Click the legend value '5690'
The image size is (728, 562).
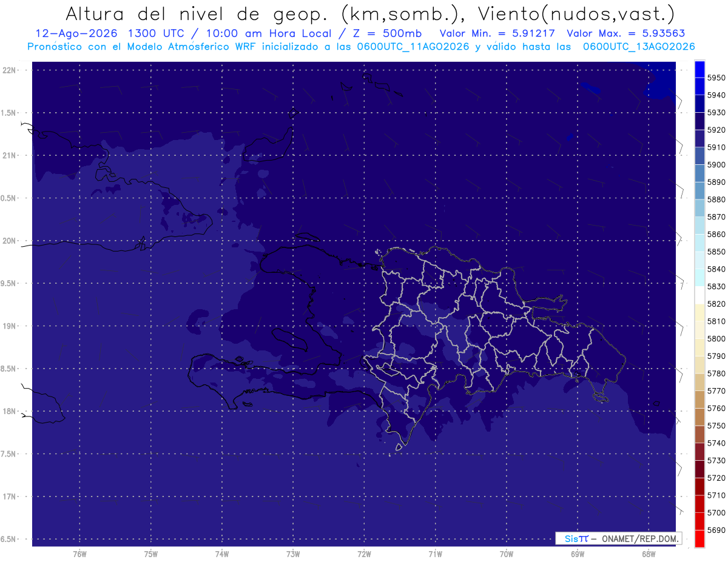(x=716, y=530)
